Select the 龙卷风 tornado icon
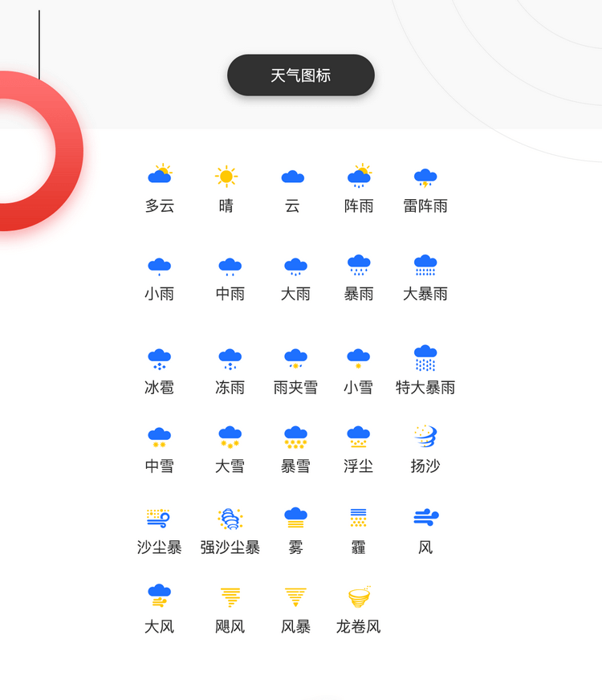 point(360,597)
